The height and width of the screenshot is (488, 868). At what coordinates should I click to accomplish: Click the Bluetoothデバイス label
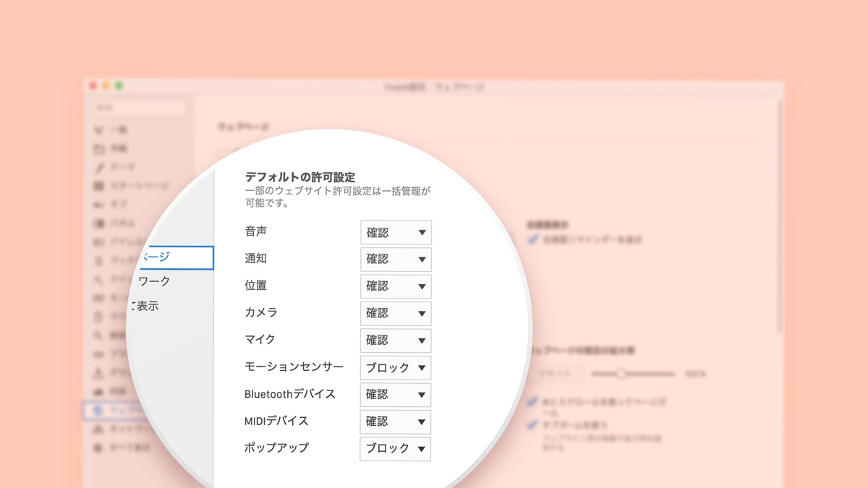point(290,394)
